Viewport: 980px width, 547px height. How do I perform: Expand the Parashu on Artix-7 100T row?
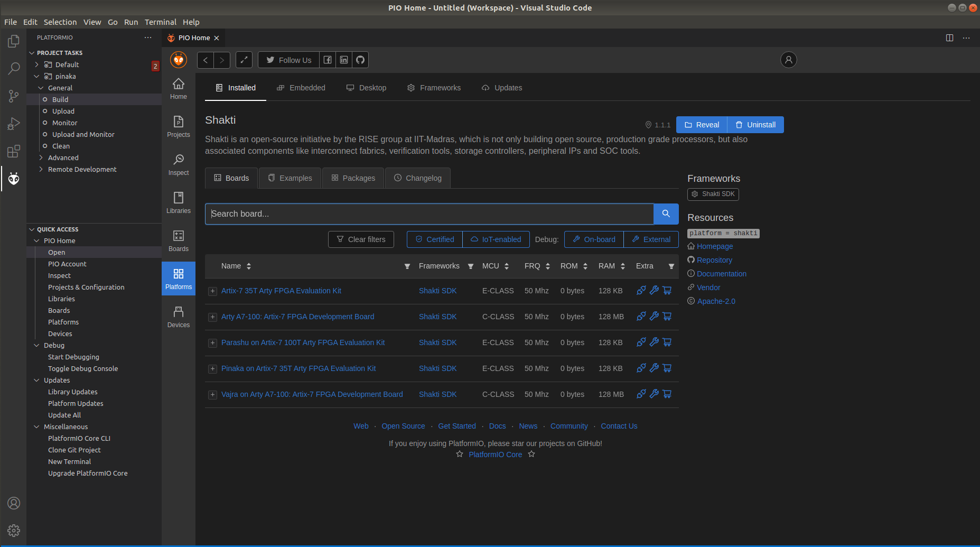coord(212,343)
